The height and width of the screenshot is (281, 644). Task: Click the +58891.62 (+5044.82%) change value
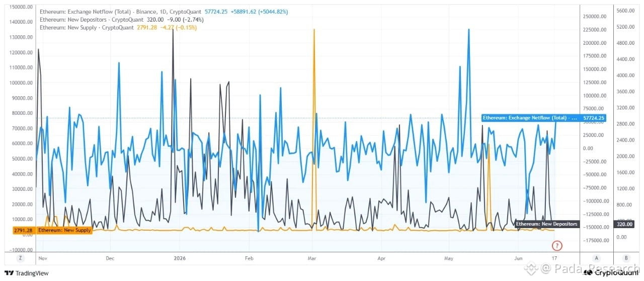point(259,11)
